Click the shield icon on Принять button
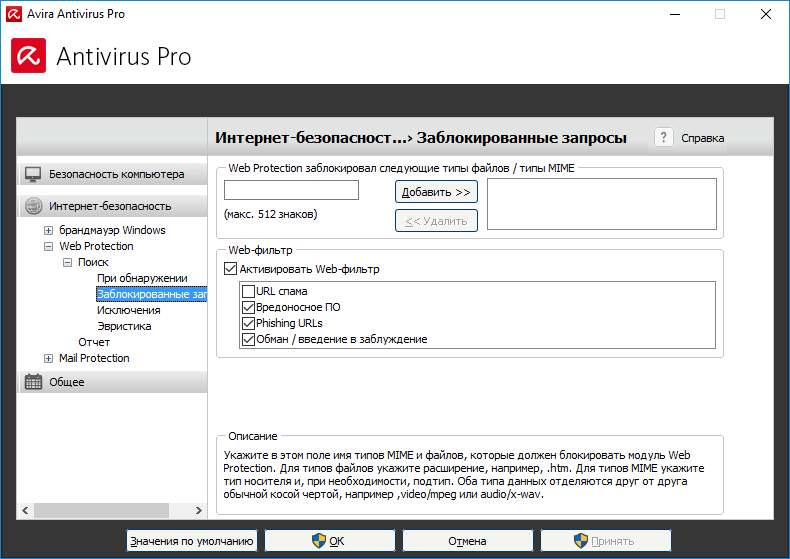Image resolution: width=790 pixels, height=559 pixels. click(x=581, y=541)
